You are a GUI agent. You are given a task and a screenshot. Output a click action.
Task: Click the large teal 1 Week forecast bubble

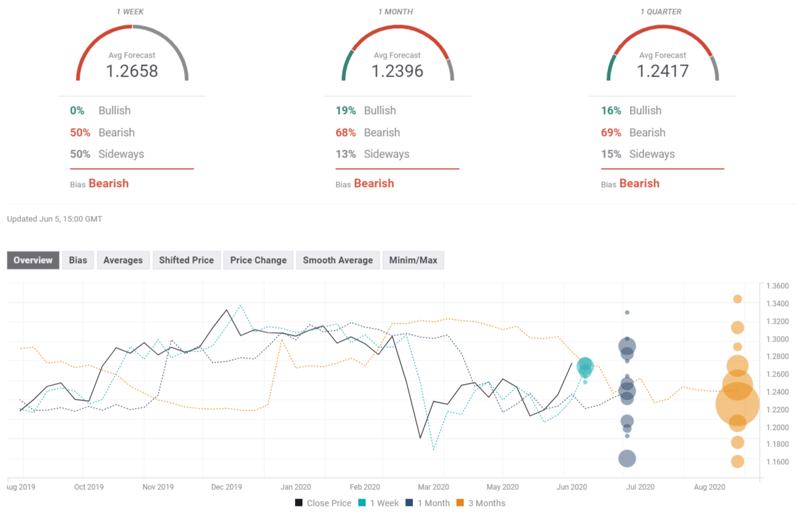tap(585, 366)
